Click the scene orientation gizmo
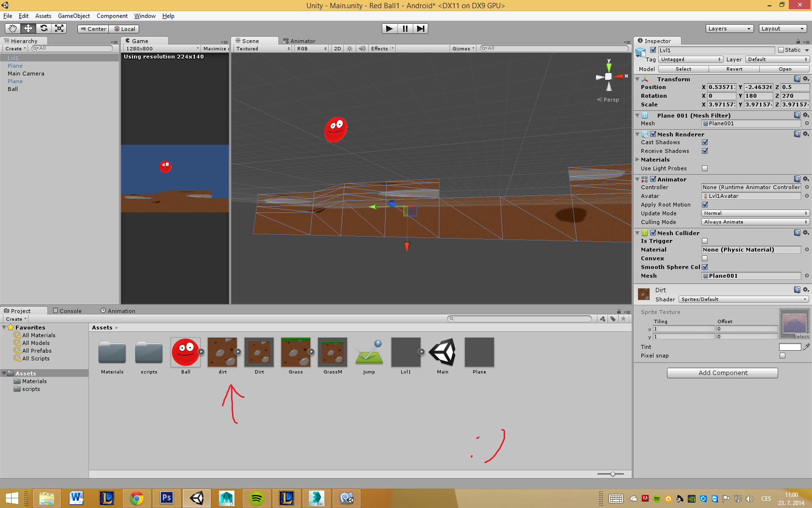Image resolution: width=812 pixels, height=508 pixels. point(609,76)
